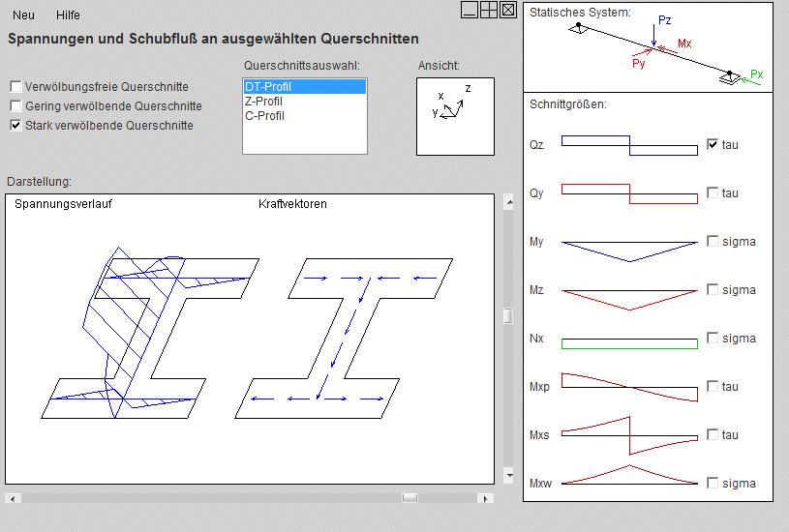Click the vertical scrollbar down arrow
The image size is (789, 532).
tap(508, 477)
